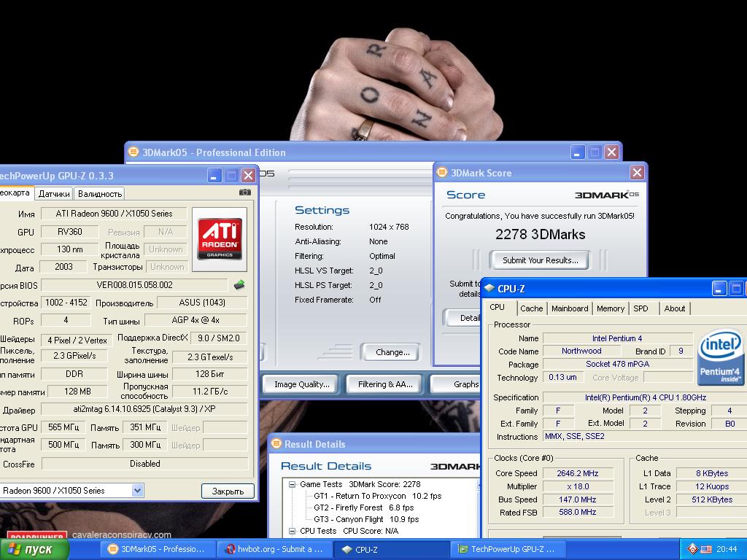The image size is (747, 560).
Task: Collapse the Game Tests tree node
Action: [292, 484]
